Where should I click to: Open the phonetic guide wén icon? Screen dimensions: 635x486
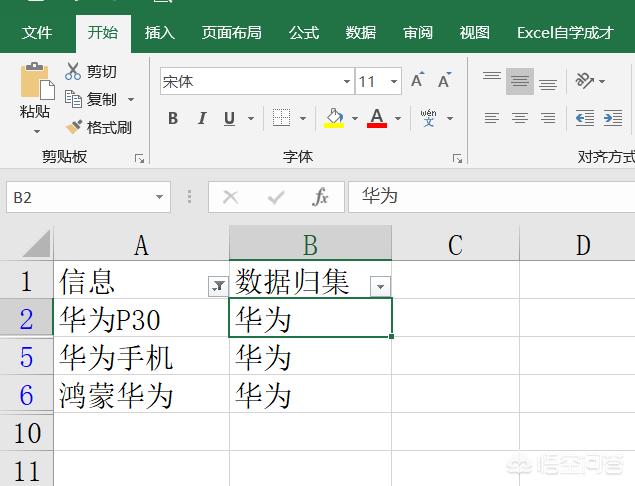(x=428, y=118)
